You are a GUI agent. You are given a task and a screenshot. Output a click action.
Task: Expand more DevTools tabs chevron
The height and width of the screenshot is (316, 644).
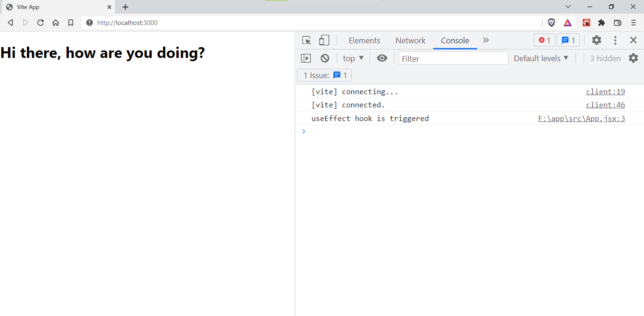click(x=486, y=41)
